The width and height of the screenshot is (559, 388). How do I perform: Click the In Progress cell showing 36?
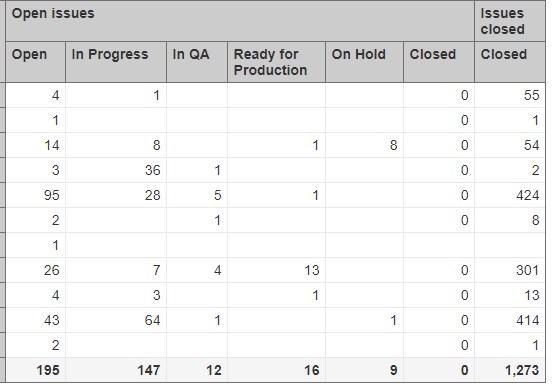(x=116, y=170)
